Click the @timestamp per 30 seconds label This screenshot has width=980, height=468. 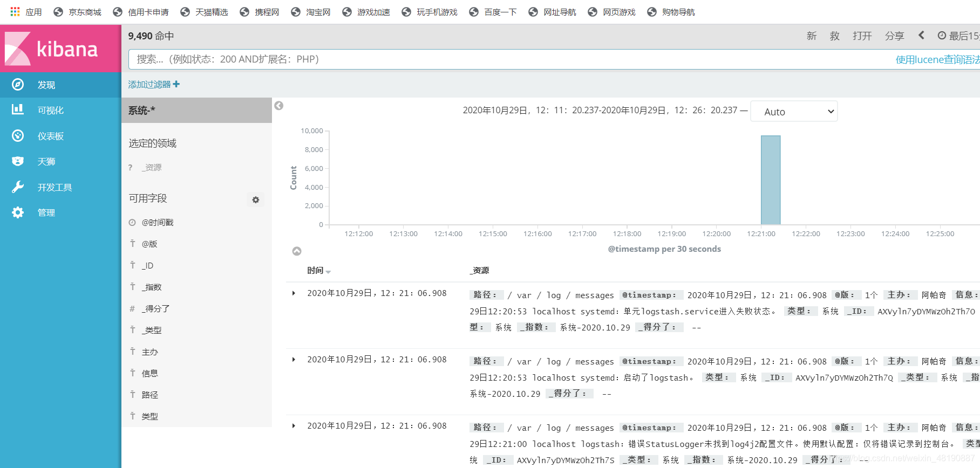(x=664, y=249)
